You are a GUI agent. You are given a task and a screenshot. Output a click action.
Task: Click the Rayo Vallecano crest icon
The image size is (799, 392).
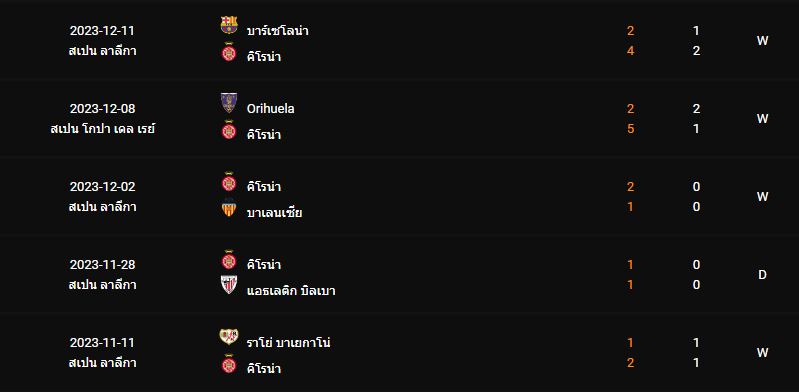pos(229,336)
